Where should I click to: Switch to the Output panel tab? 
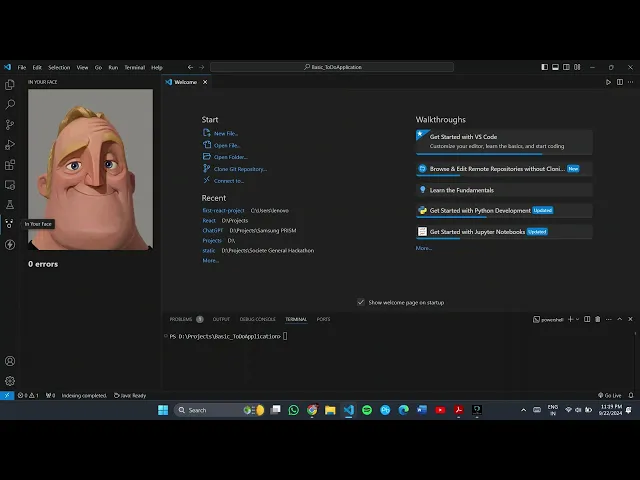coord(221,319)
